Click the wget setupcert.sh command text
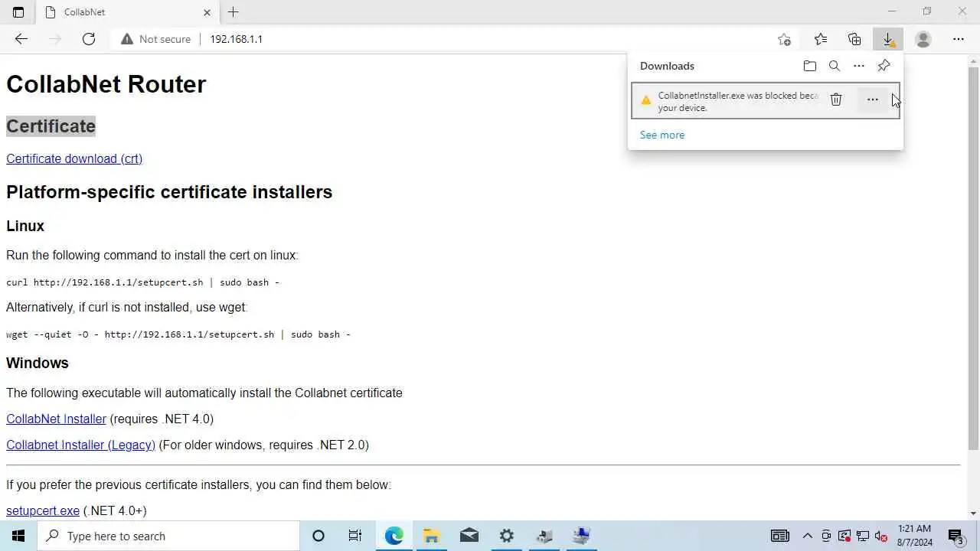980x551 pixels. pyautogui.click(x=178, y=334)
